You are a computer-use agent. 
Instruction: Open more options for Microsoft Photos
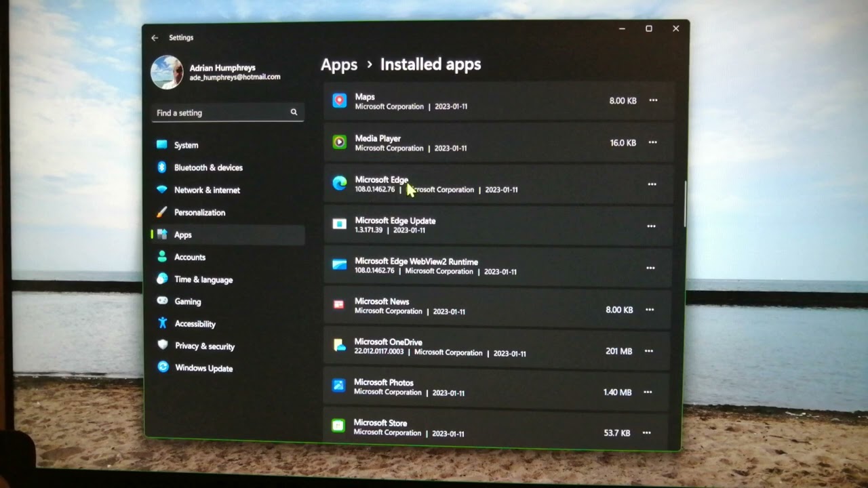click(648, 392)
